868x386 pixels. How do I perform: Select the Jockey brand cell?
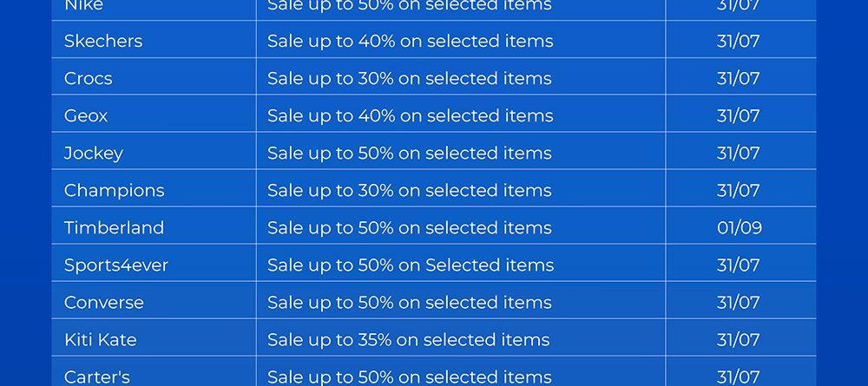pos(94,153)
